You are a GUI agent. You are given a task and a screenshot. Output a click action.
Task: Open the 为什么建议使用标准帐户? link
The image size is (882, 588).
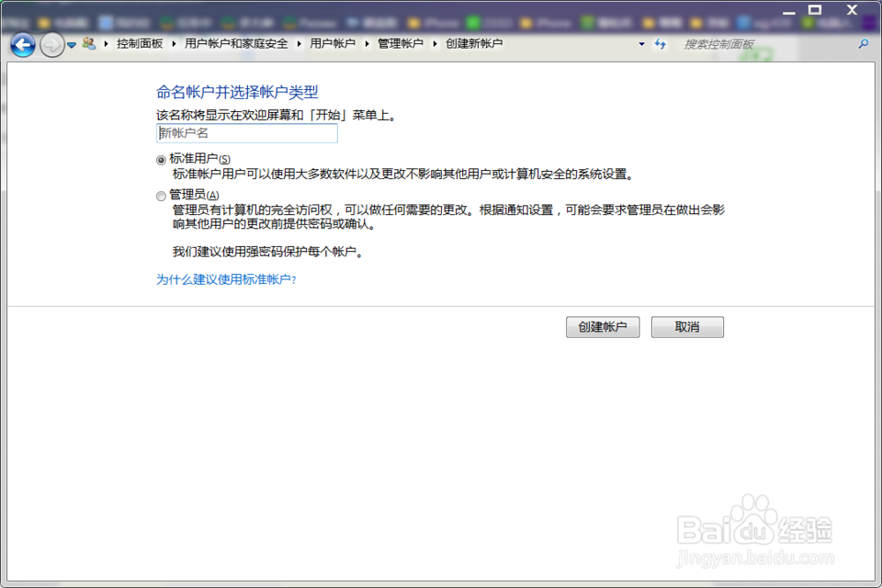[x=227, y=280]
